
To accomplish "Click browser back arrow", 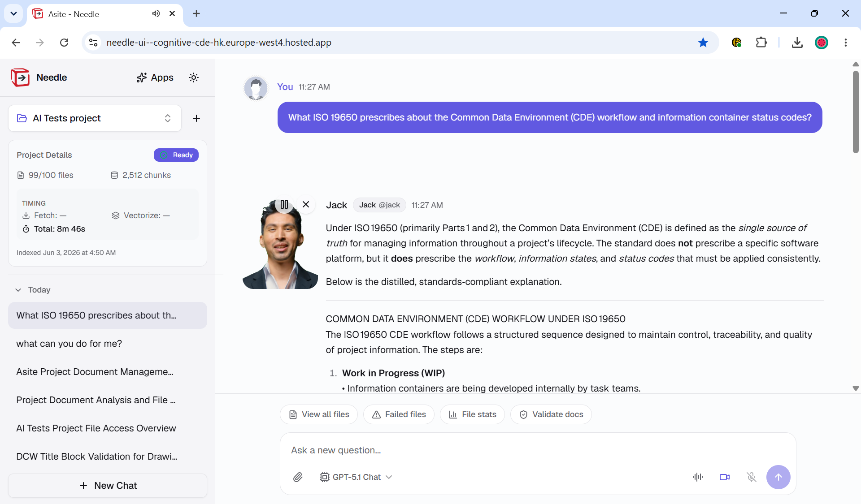I will pyautogui.click(x=16, y=43).
